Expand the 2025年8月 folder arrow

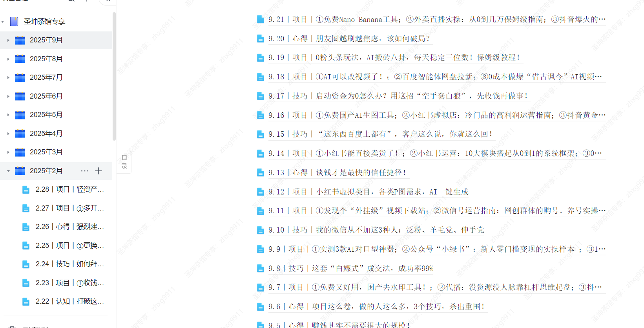click(8, 59)
